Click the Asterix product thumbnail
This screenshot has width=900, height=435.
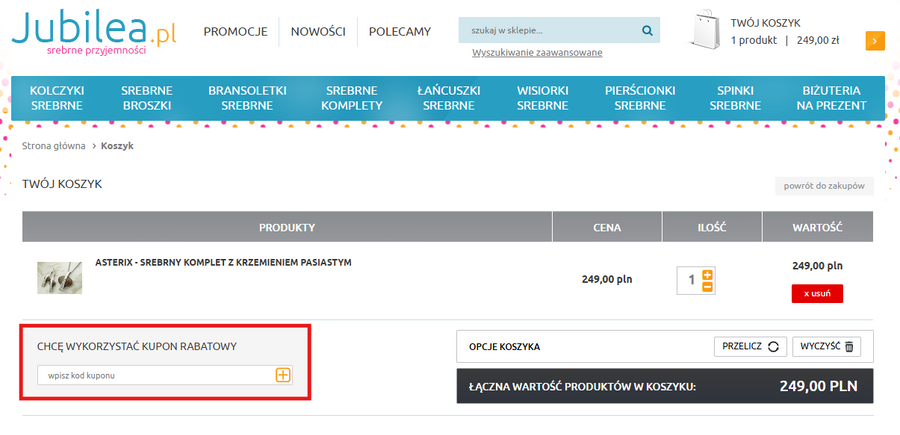point(60,277)
